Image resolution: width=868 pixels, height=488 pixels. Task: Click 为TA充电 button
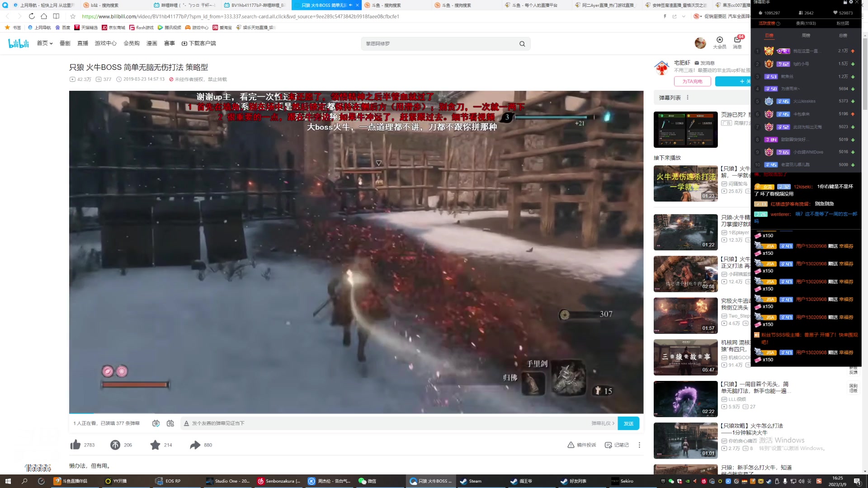click(692, 81)
